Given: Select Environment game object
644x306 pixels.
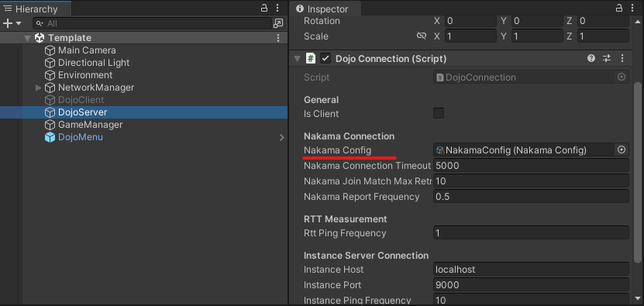Looking at the screenshot, I should 85,75.
